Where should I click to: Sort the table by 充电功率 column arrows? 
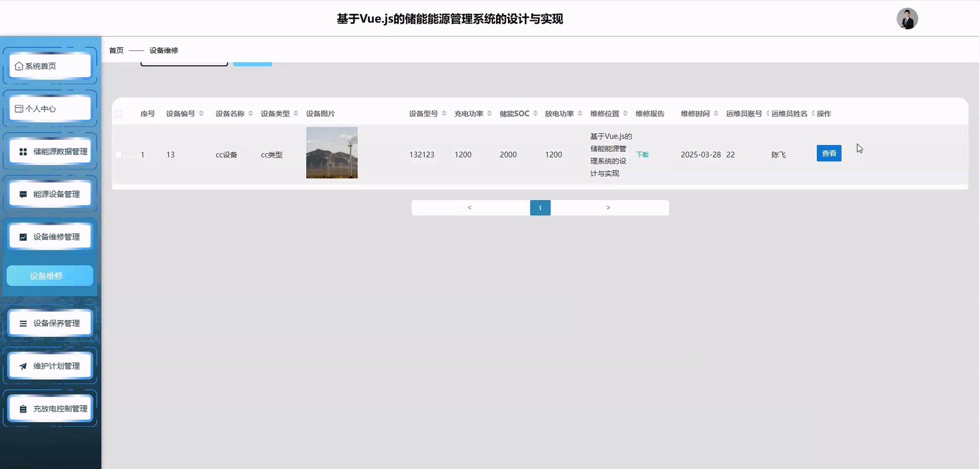tap(489, 114)
